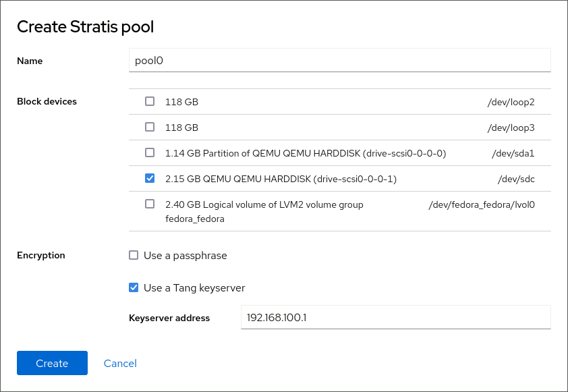Tick the checkbox for /dev/loop3
568x392 pixels.
(150, 127)
